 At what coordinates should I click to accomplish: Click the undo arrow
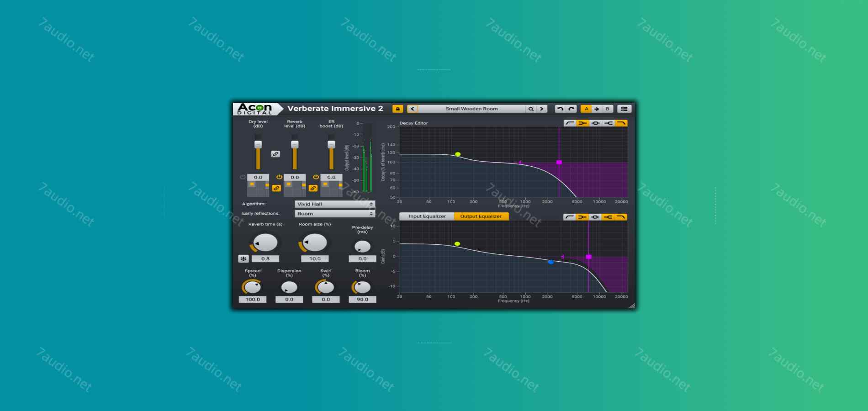click(x=560, y=109)
